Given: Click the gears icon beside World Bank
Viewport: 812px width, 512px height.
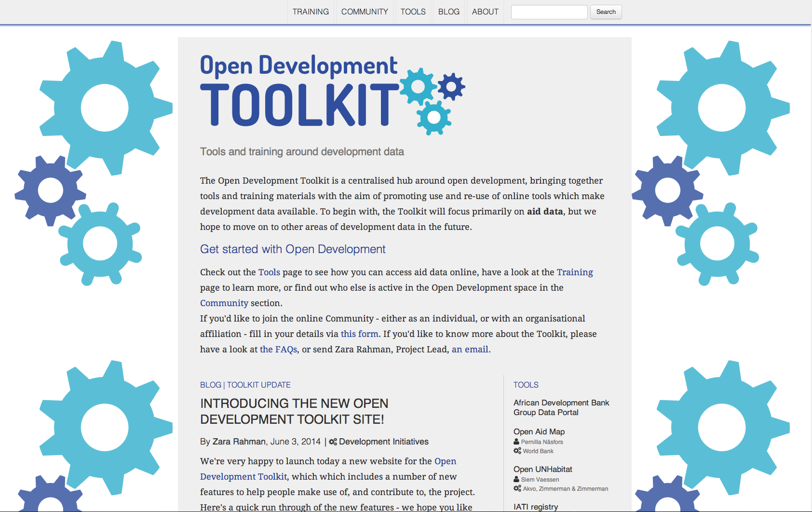Looking at the screenshot, I should coord(517,451).
